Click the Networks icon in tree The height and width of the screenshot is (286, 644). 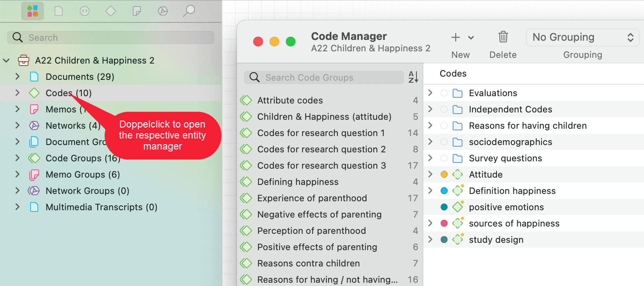34,125
